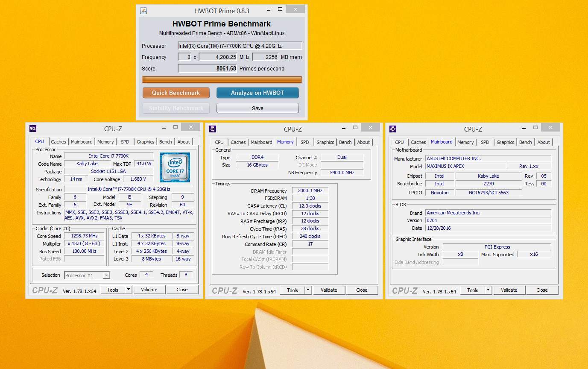Viewport: 588px width, 369px height.
Task: Click LPCIO value NCT6793/NCT5563
Action: [489, 193]
